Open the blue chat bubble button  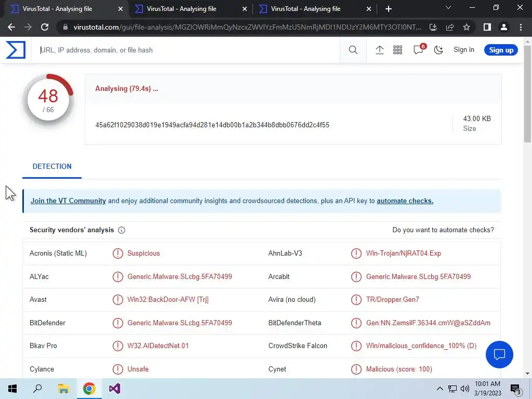(x=499, y=354)
